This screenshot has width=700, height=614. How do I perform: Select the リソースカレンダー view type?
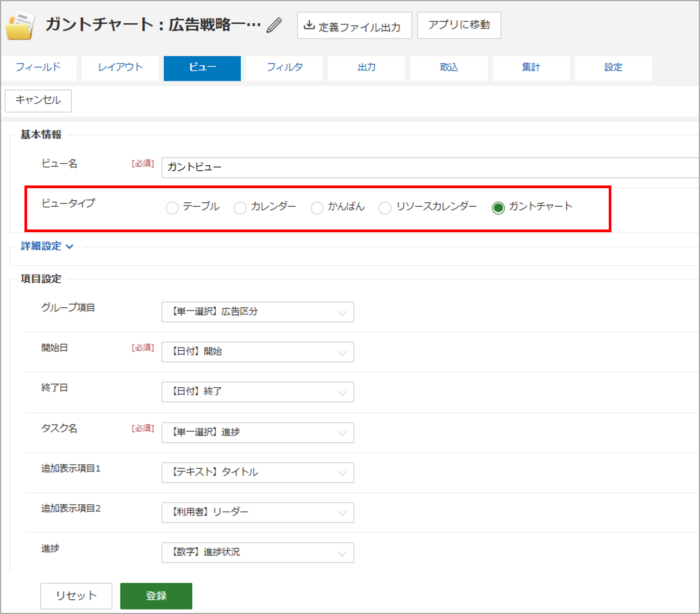click(385, 208)
